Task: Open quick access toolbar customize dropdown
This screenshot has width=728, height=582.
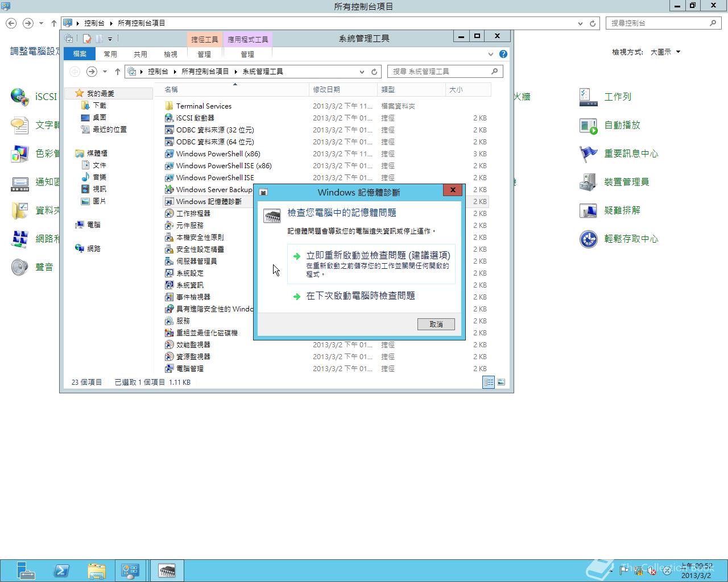Action: [110, 39]
